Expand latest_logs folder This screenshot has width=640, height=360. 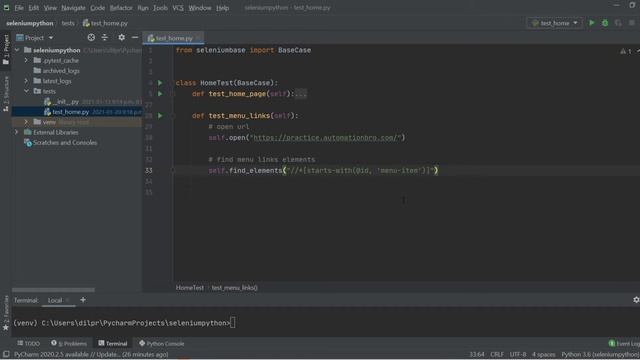(27, 81)
